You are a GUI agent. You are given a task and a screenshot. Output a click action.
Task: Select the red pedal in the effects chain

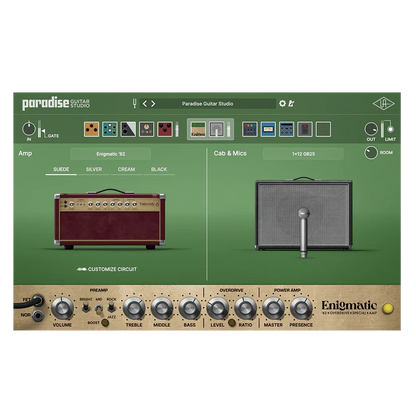pos(165,129)
